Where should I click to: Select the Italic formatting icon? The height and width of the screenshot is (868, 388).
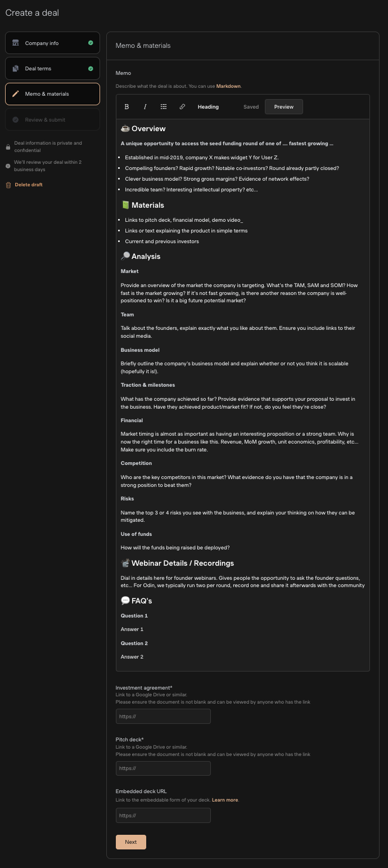(145, 106)
